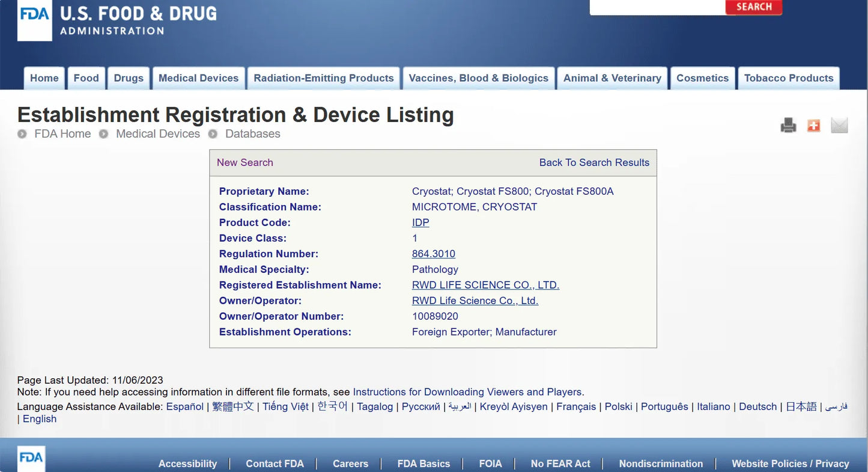
Task: Switch language to Español
Action: [x=185, y=406]
